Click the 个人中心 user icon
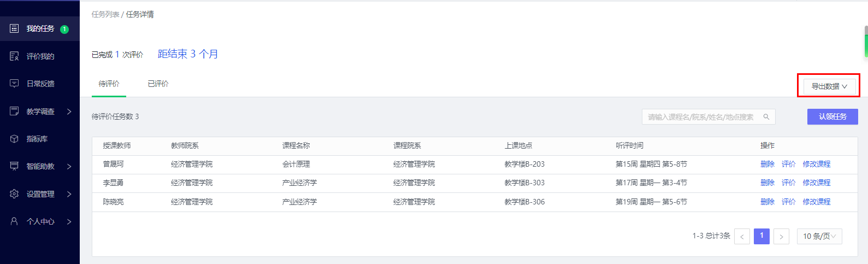 tap(15, 221)
